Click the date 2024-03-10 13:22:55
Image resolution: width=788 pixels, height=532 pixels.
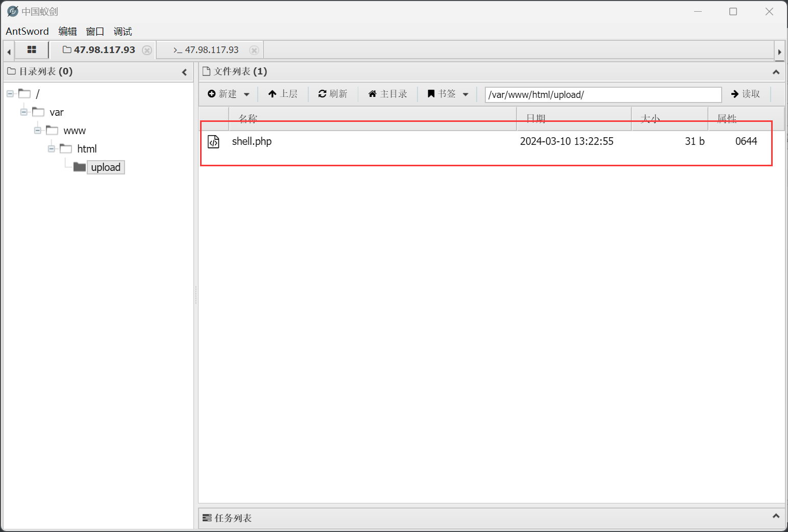(x=567, y=141)
